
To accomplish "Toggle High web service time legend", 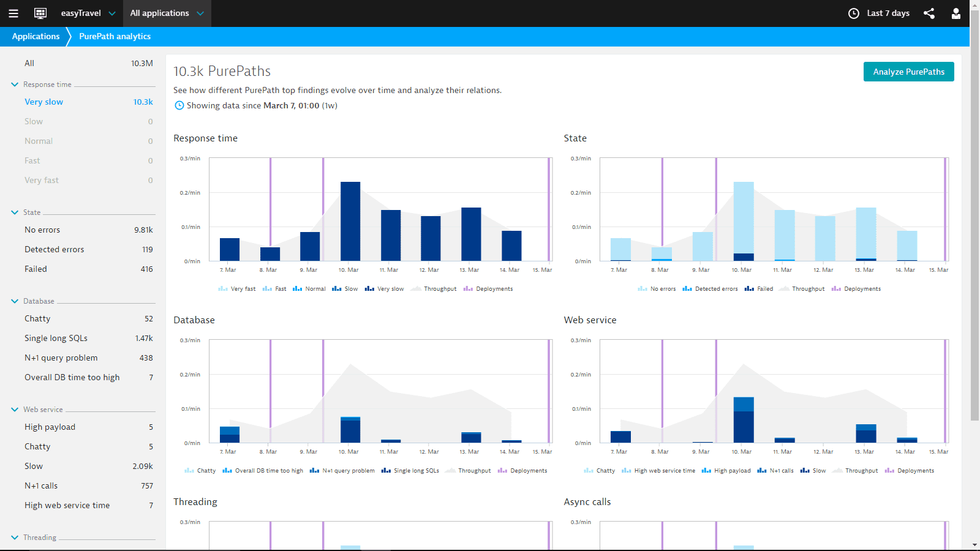I will [x=658, y=471].
